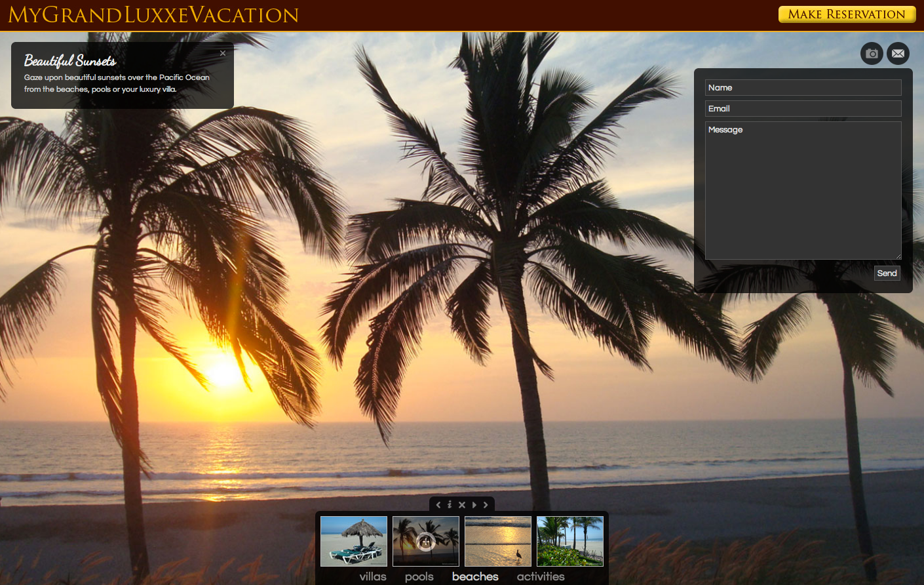The image size is (924, 585).
Task: Select the bird on shoreline thumbnail
Action: tap(498, 541)
